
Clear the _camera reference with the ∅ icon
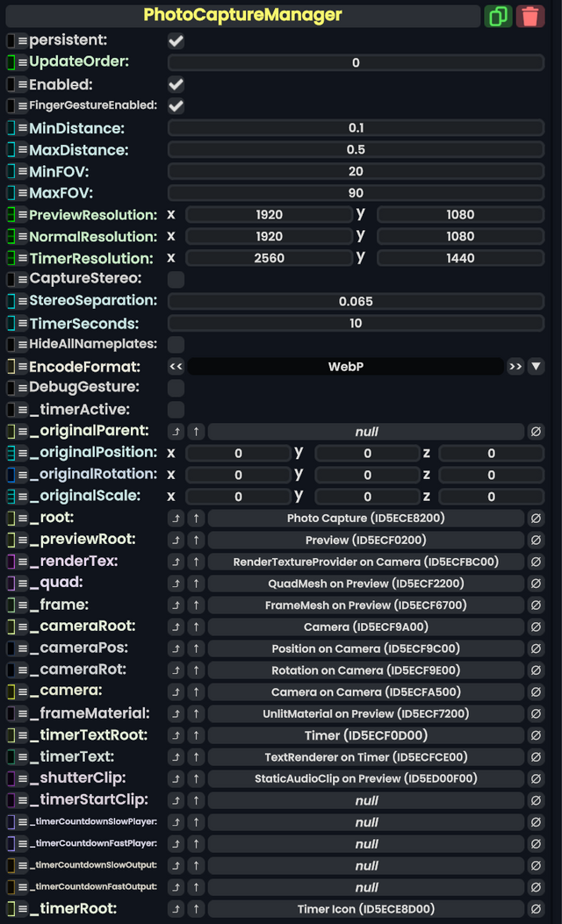point(536,691)
